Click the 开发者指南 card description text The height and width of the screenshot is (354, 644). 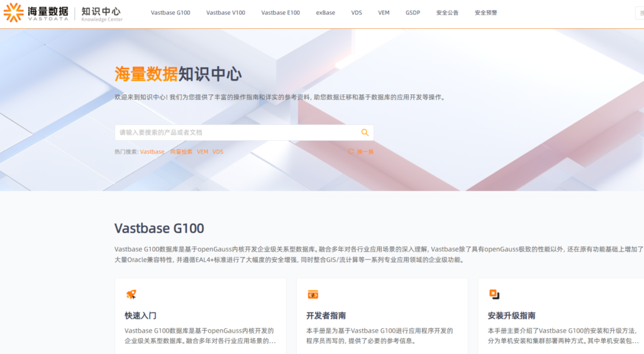[x=379, y=336]
